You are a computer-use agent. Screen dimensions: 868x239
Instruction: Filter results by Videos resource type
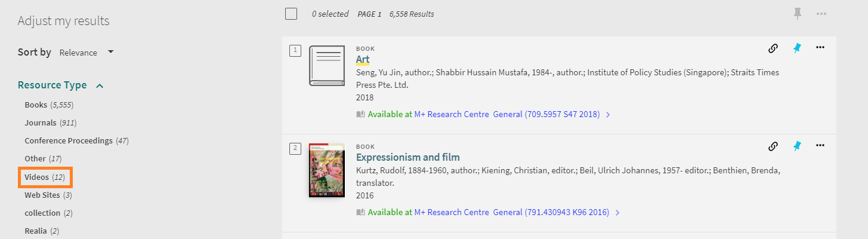click(x=45, y=177)
